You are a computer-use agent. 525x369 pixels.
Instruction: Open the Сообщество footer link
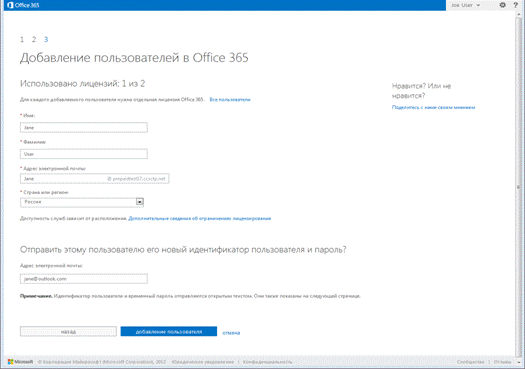coord(470,362)
